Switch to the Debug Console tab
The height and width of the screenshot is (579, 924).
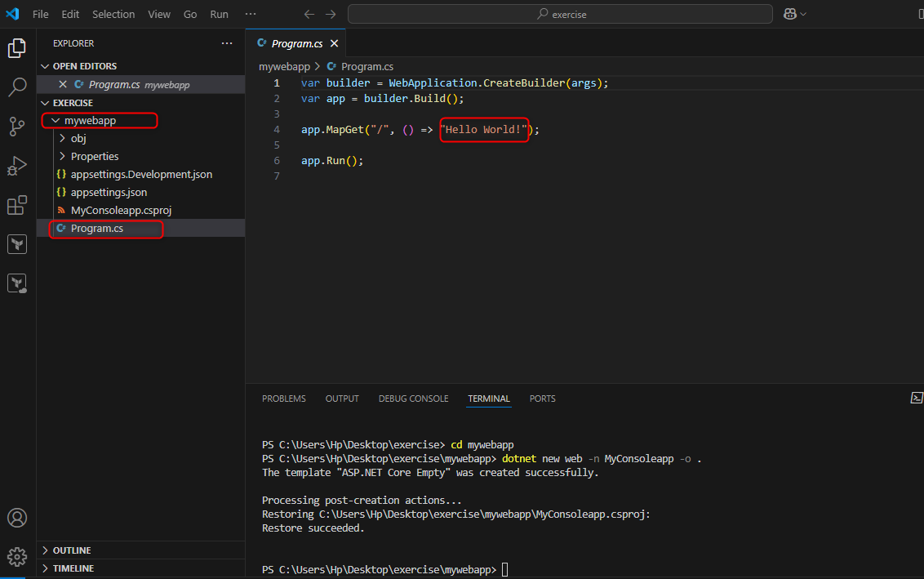[413, 399]
